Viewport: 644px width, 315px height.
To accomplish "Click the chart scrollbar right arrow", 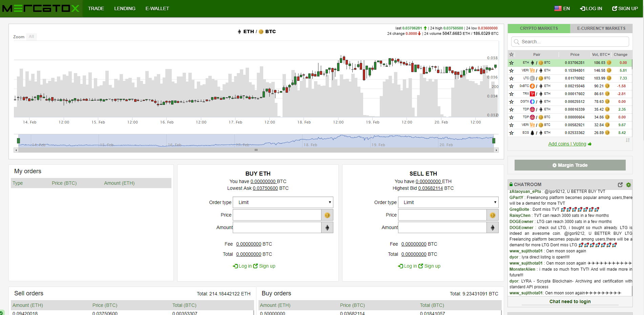I will [x=496, y=150].
